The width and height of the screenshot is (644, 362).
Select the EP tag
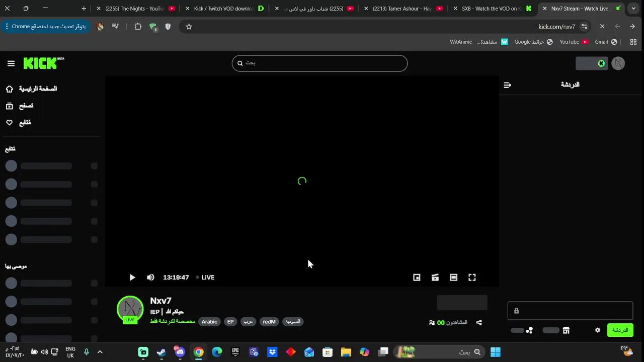[230, 322]
